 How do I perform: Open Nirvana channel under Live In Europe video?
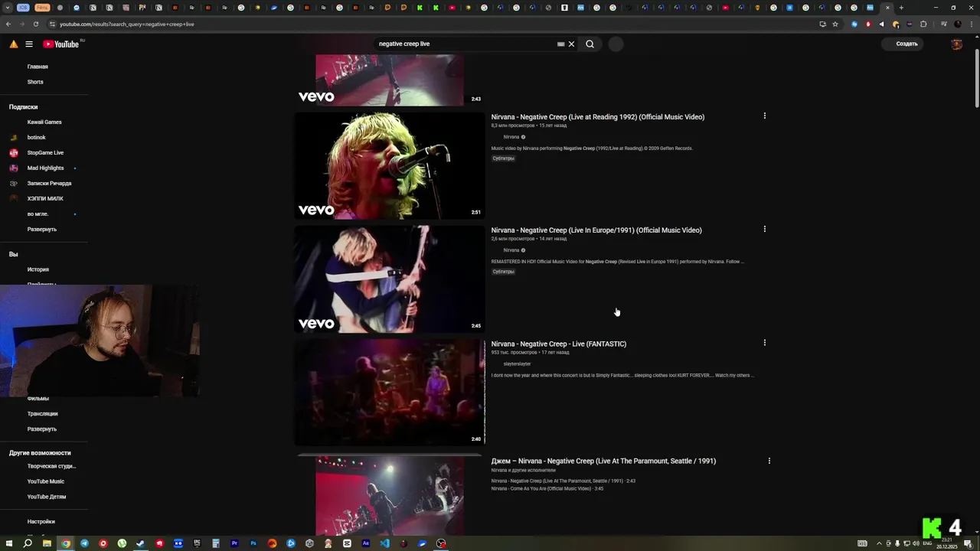coord(511,250)
